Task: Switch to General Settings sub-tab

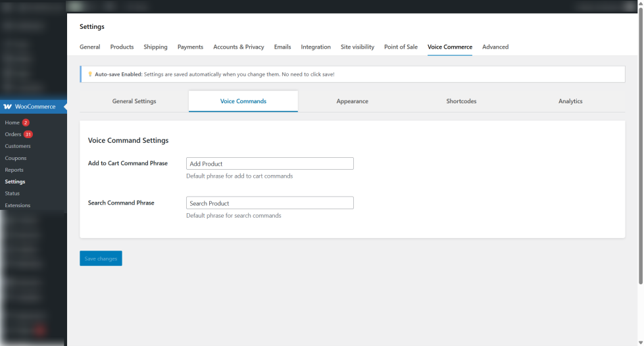Action: (134, 101)
